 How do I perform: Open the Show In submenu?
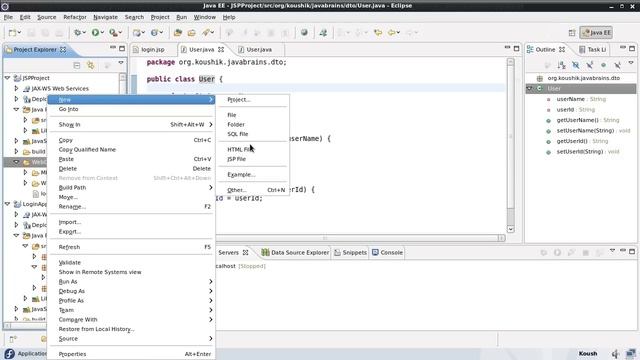point(131,124)
